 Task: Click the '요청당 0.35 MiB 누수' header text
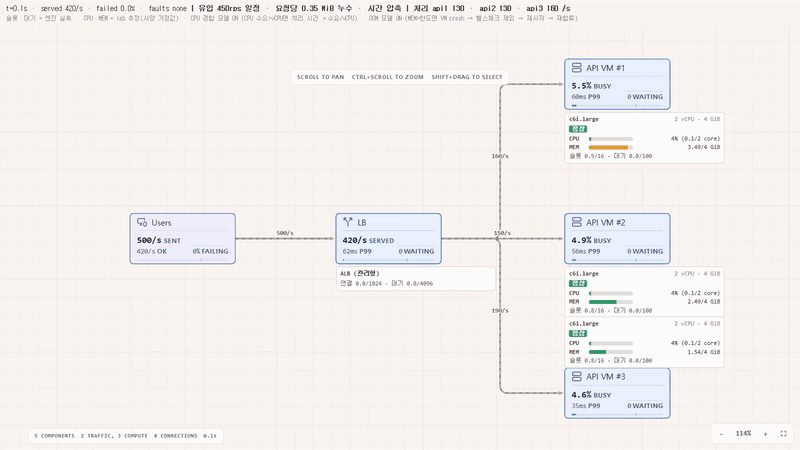[314, 8]
